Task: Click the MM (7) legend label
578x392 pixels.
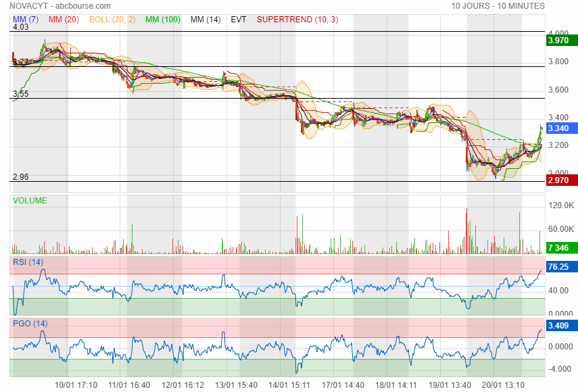Action: click(26, 20)
